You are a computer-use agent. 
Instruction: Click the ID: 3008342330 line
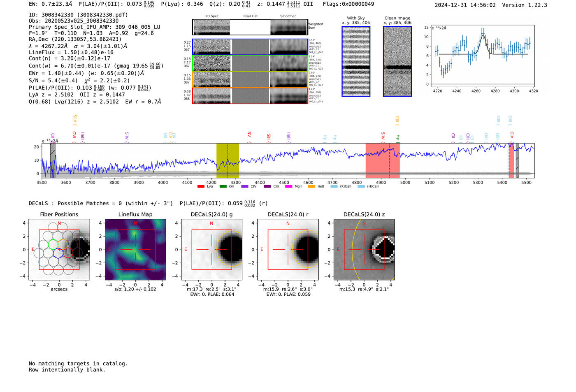[x=79, y=15]
